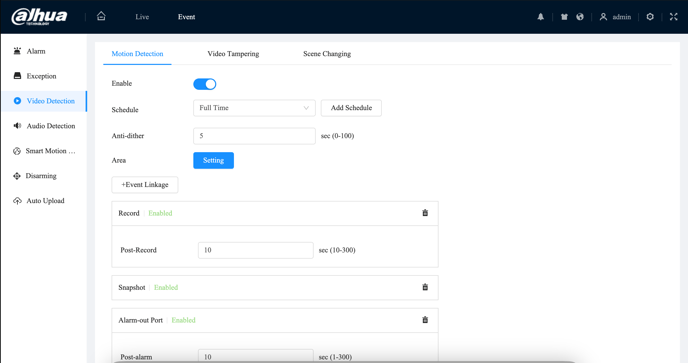This screenshot has width=688, height=363.
Task: Click the 'sec (0-100)' range text
Action: (x=337, y=136)
